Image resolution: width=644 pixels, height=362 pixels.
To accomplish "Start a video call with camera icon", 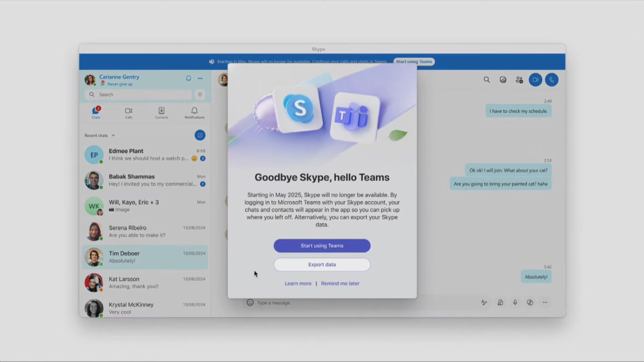I will pyautogui.click(x=535, y=80).
